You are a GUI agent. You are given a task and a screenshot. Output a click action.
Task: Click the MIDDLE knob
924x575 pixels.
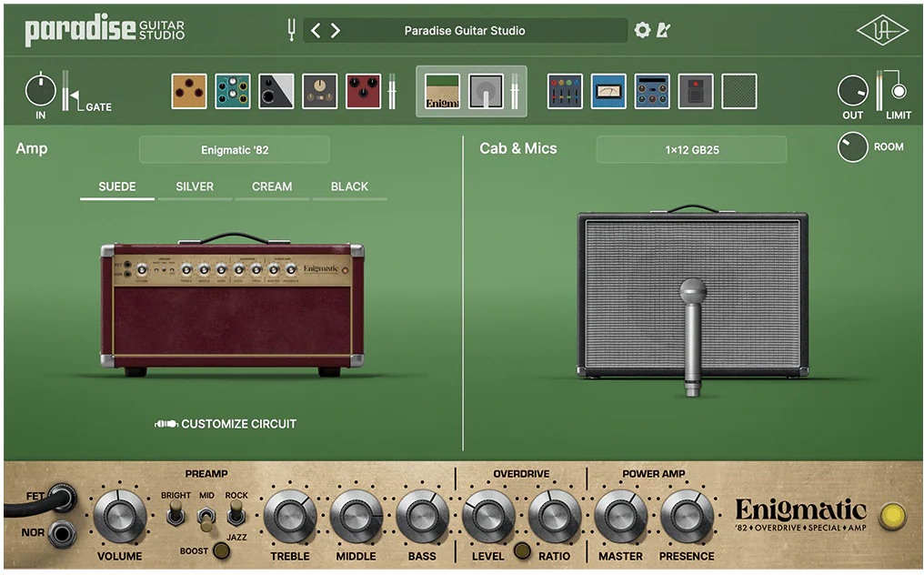tap(356, 517)
